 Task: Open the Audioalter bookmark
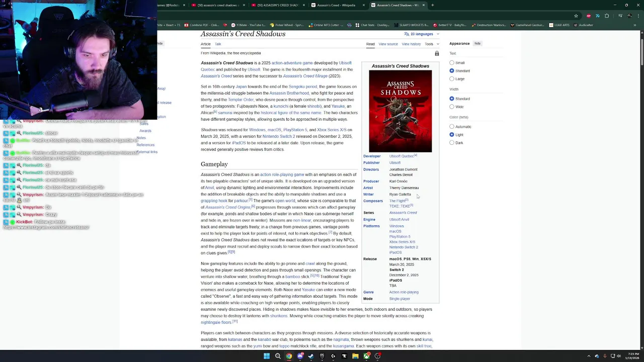583,25
